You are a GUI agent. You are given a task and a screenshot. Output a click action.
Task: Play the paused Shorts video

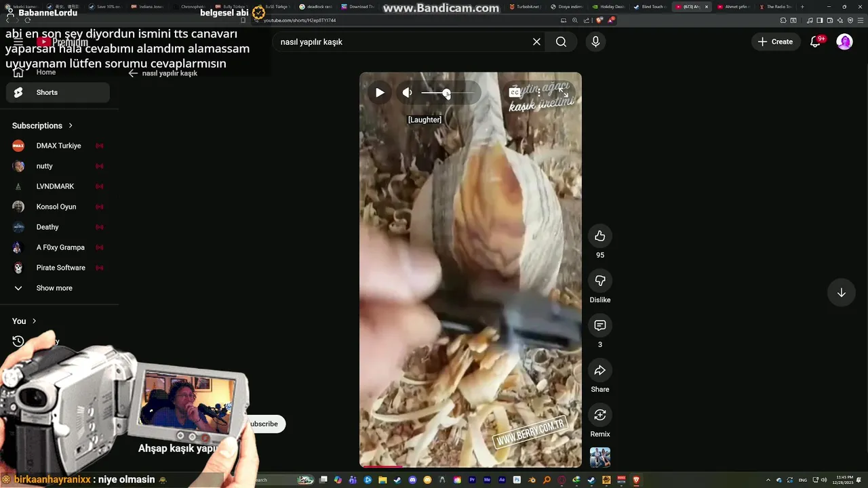[380, 93]
